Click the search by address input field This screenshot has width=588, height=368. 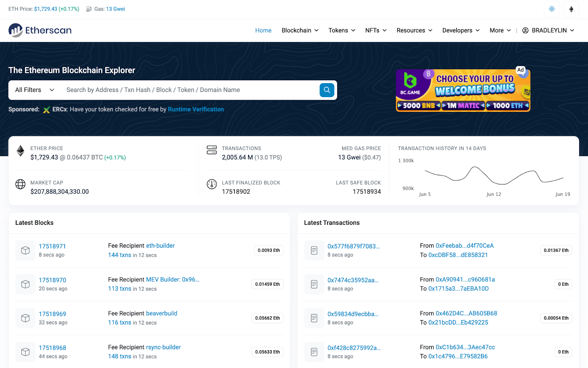click(190, 90)
